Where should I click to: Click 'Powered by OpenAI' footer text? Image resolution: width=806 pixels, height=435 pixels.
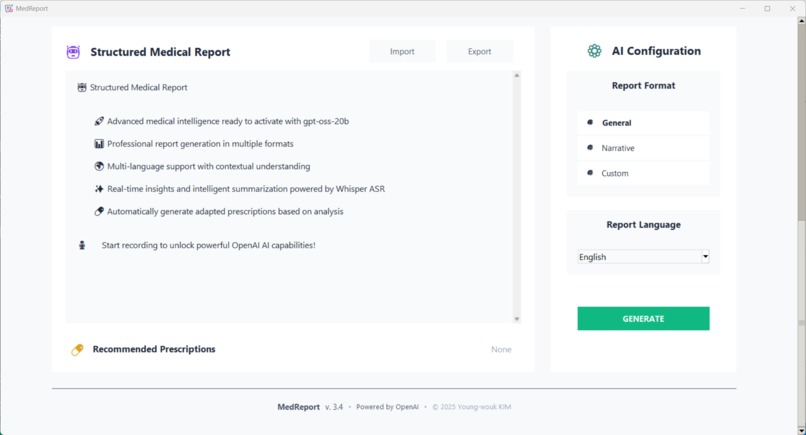pos(388,407)
